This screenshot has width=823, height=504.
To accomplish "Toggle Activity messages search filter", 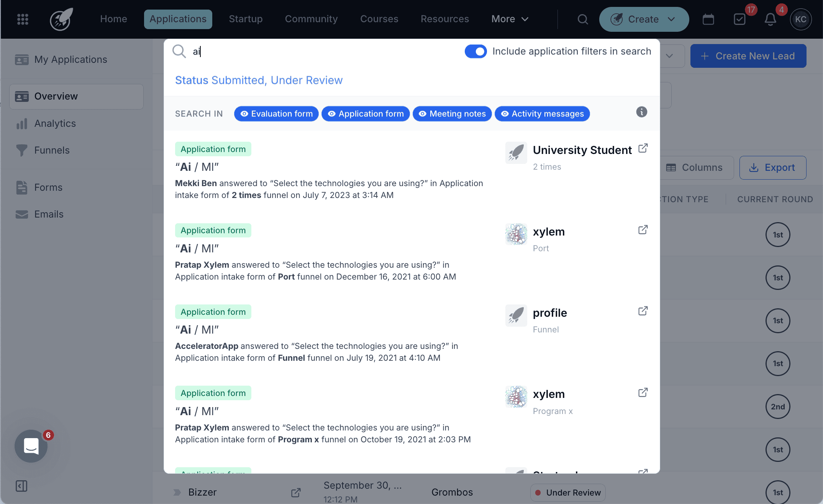I will (x=542, y=114).
